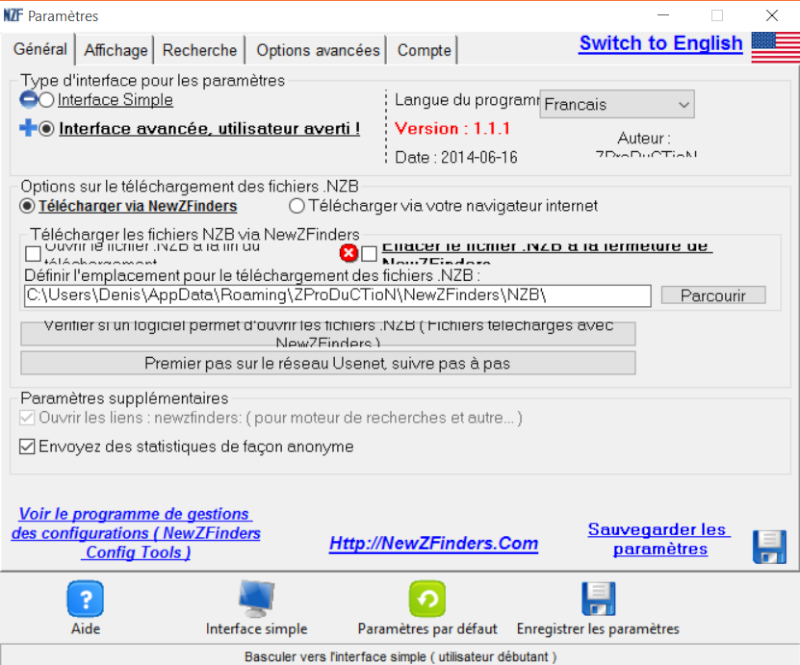Image resolution: width=800 pixels, height=665 pixels.
Task: Select the Interface Simple radio button
Action: click(46, 100)
